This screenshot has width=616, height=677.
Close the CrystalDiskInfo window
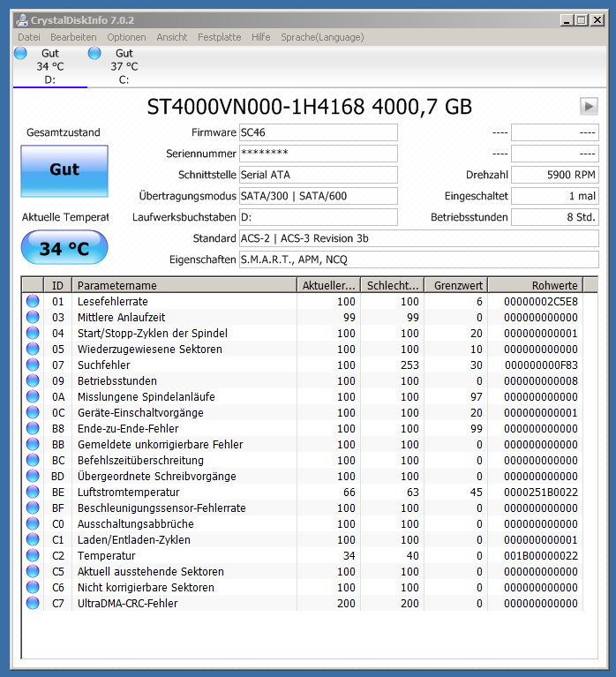coord(597,20)
